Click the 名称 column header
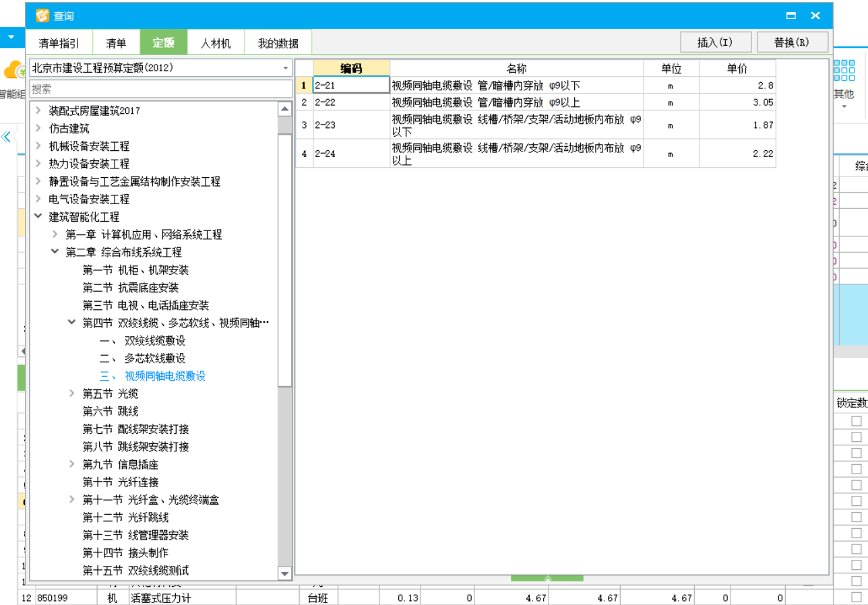 pos(516,68)
